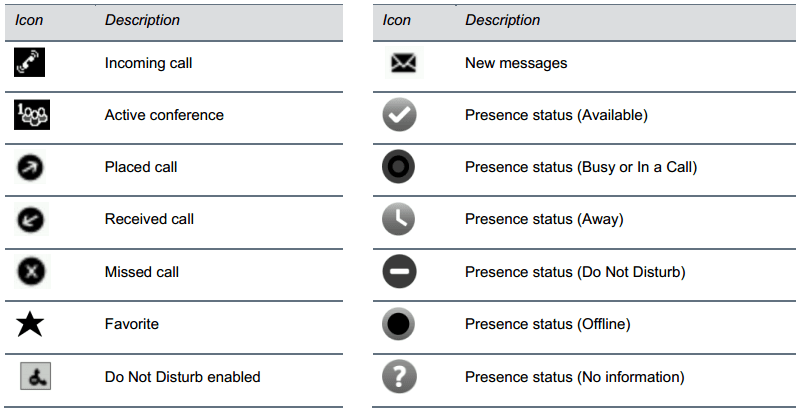
Task: Select the 'Incoming call' description text
Action: tap(148, 63)
